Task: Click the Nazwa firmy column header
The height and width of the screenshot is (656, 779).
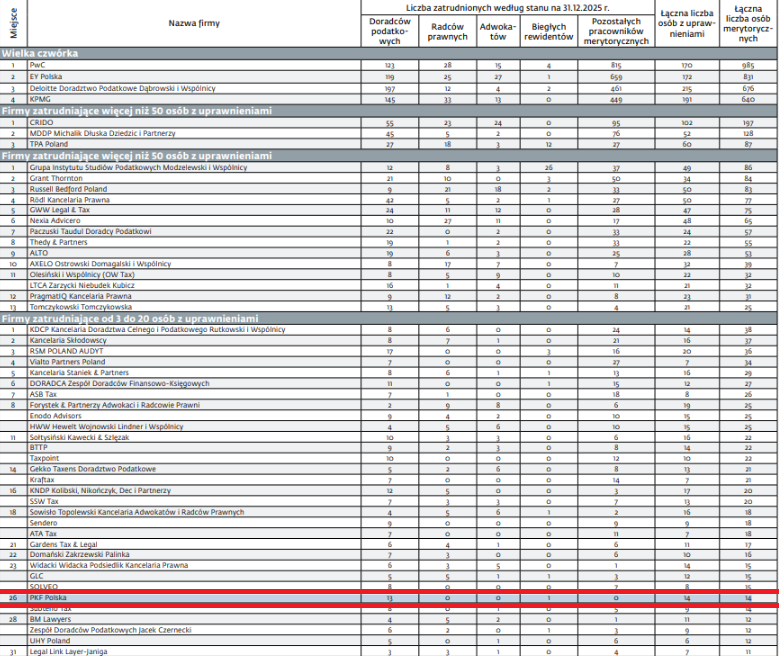Action: [x=195, y=22]
